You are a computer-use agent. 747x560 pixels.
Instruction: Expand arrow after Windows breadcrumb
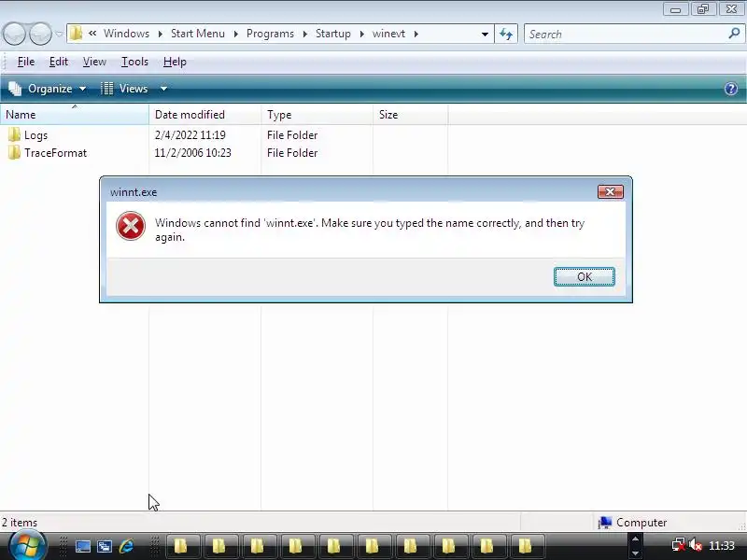[160, 34]
